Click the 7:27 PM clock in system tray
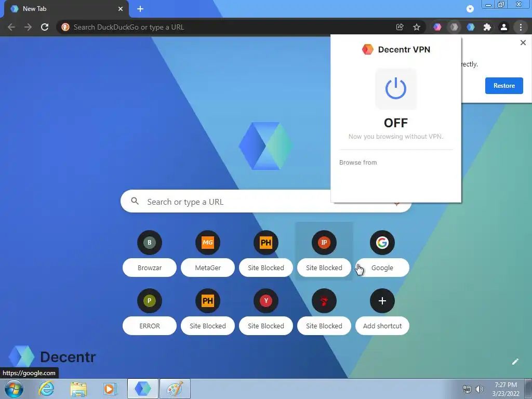Viewport: 532px width, 399px height. point(506,385)
